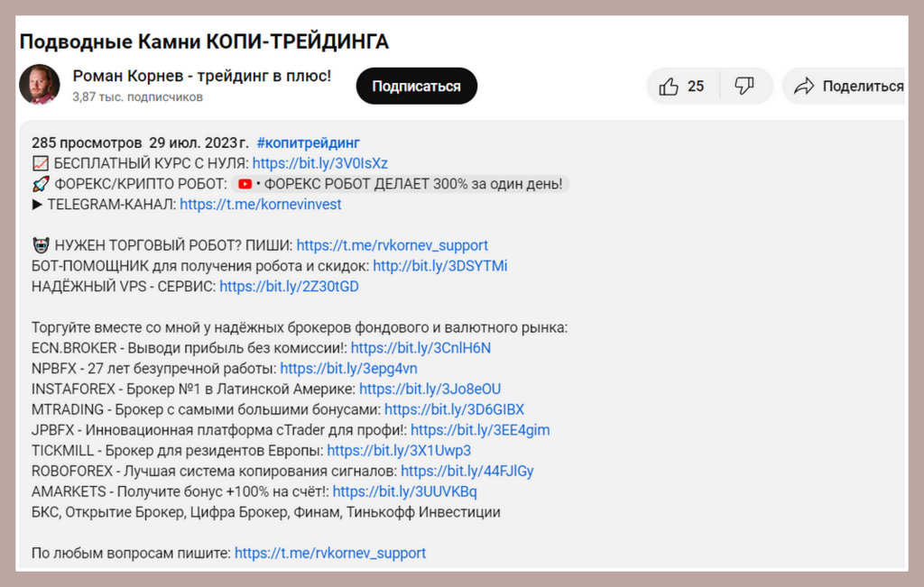Open the trading robot support link t.me/rvkornev_support
Viewport: 924px width, 587px height.
pos(392,245)
